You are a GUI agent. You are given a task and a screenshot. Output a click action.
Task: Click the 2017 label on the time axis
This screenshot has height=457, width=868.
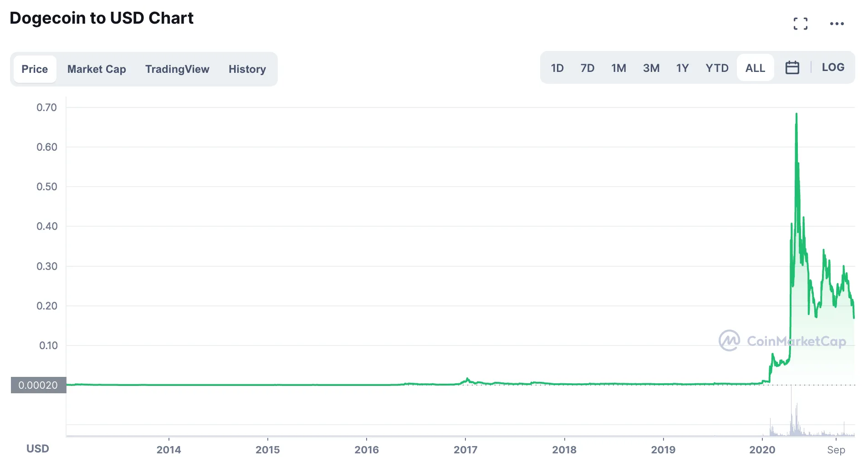pyautogui.click(x=465, y=450)
